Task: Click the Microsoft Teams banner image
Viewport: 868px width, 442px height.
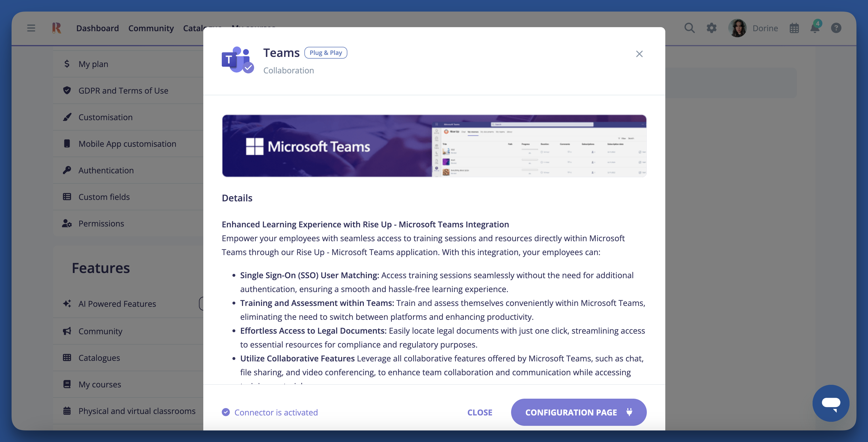Action: click(x=434, y=146)
